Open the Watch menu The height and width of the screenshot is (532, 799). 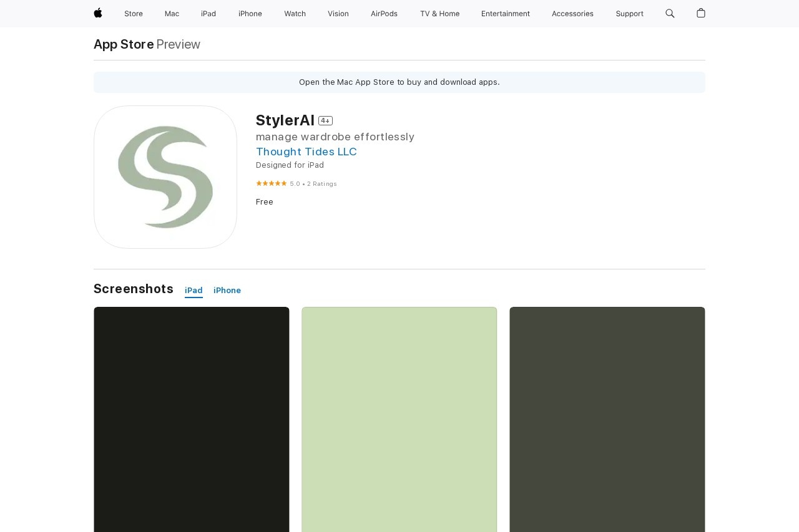[295, 14]
